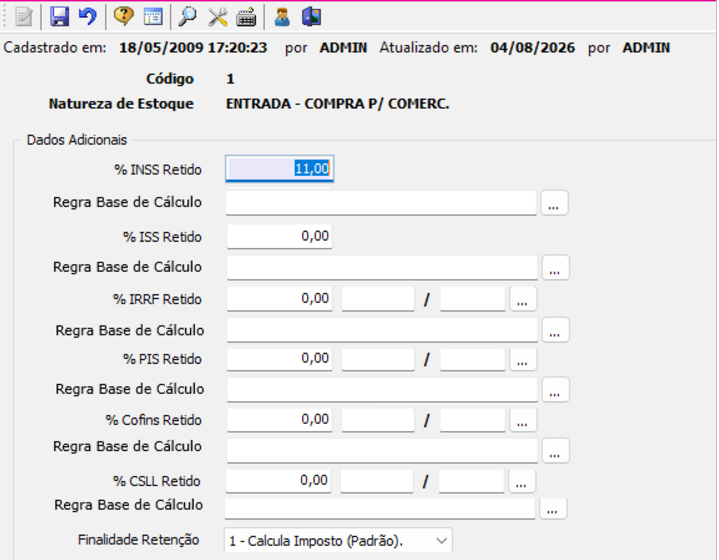Viewport: 719px width, 560px height.
Task: Click second code field of IRRF Retido
Action: 473,299
